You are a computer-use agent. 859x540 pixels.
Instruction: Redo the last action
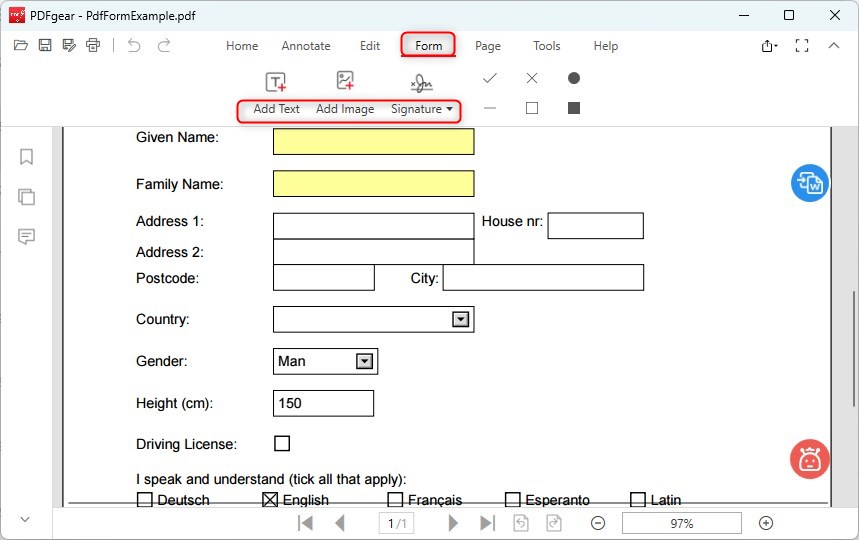pyautogui.click(x=164, y=45)
